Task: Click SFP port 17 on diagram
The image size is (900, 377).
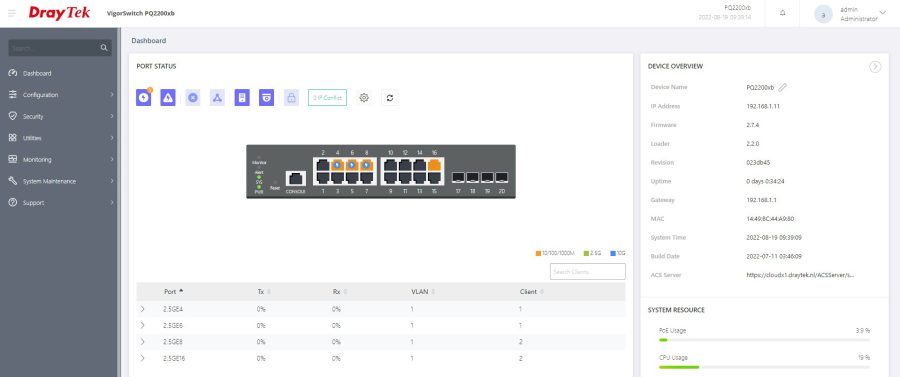Action: (458, 177)
